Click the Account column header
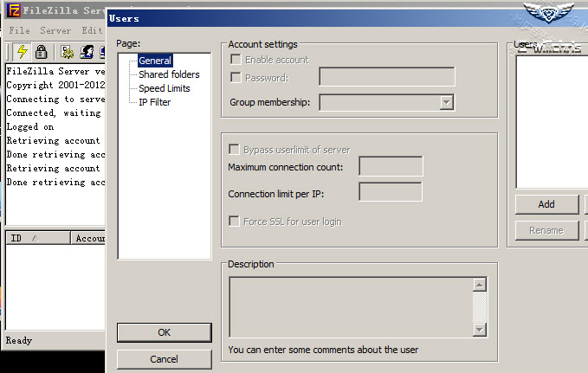The height and width of the screenshot is (373, 588). (87, 238)
